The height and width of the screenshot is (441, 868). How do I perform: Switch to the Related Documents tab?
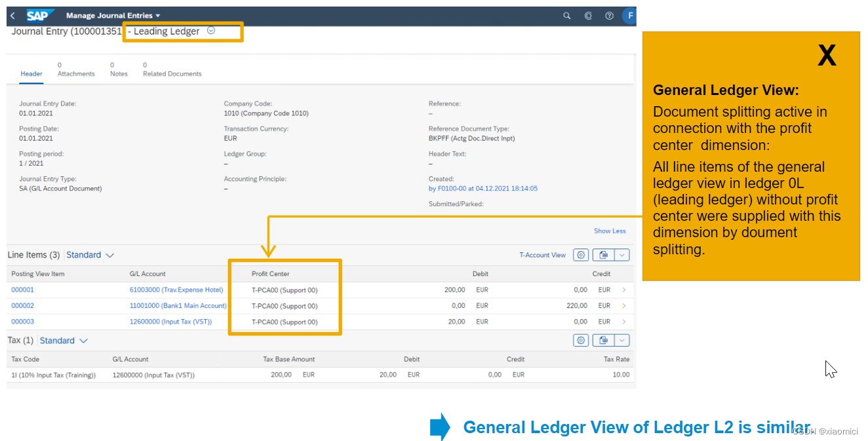172,69
